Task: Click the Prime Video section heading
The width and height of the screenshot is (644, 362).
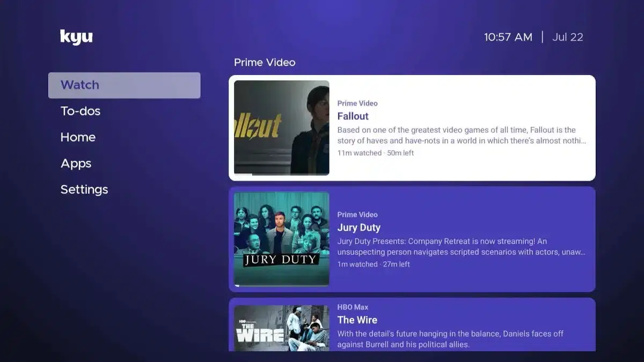Action: (x=265, y=62)
